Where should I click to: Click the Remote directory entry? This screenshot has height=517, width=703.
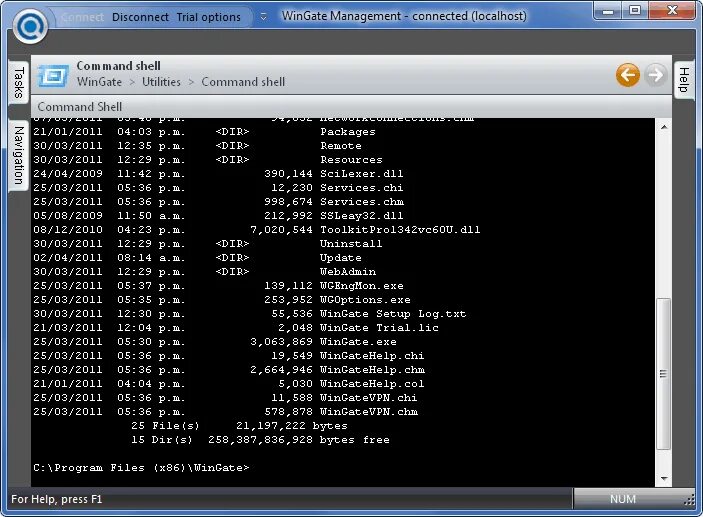pos(341,146)
